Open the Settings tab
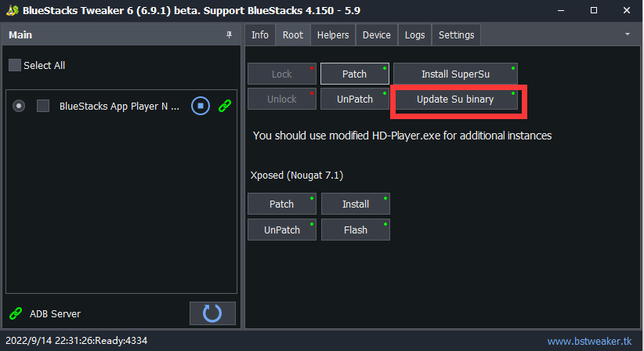 (456, 34)
